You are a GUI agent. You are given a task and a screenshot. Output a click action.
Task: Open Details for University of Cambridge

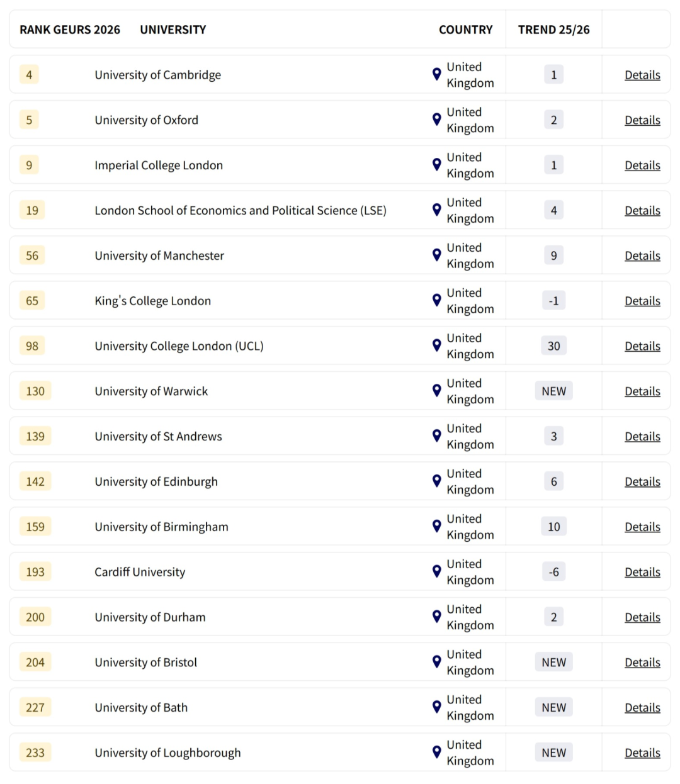pyautogui.click(x=642, y=74)
